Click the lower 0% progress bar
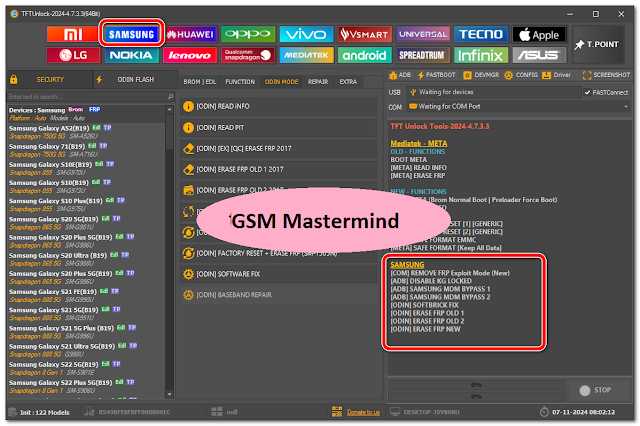 point(476,397)
